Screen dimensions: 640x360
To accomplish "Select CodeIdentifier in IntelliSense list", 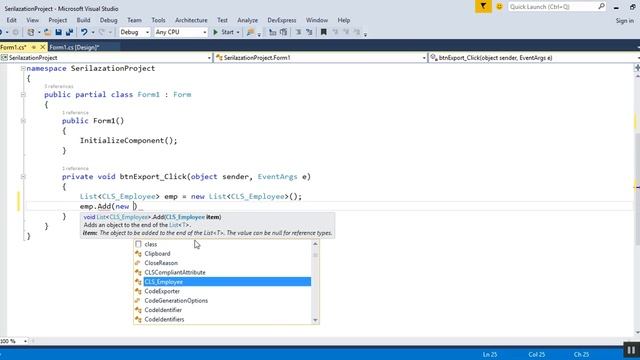I will tap(222, 310).
